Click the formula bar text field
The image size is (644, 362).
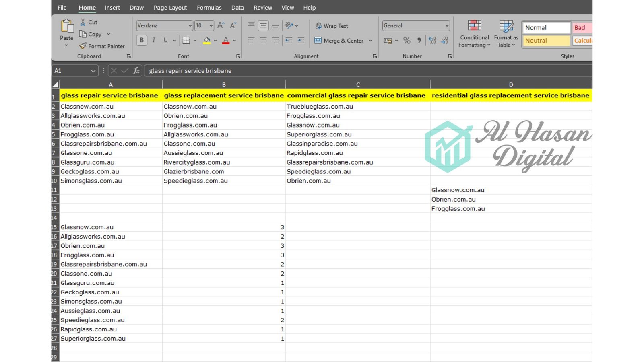coord(367,71)
